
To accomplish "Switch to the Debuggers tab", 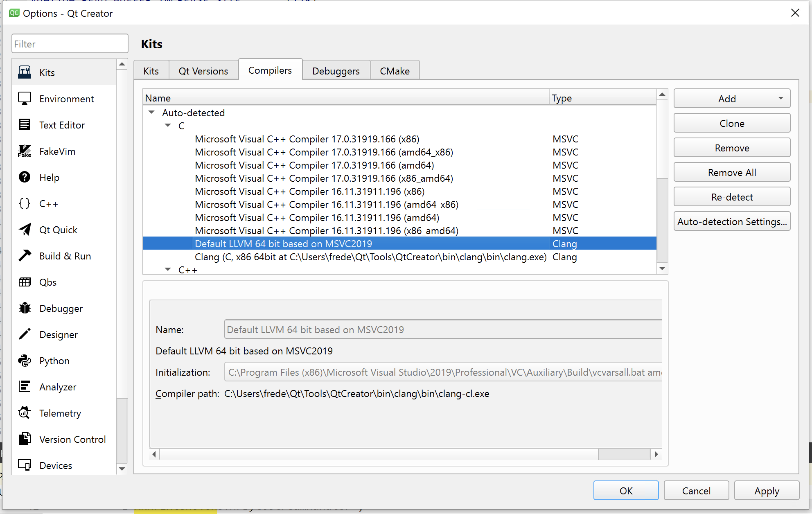I will click(336, 71).
